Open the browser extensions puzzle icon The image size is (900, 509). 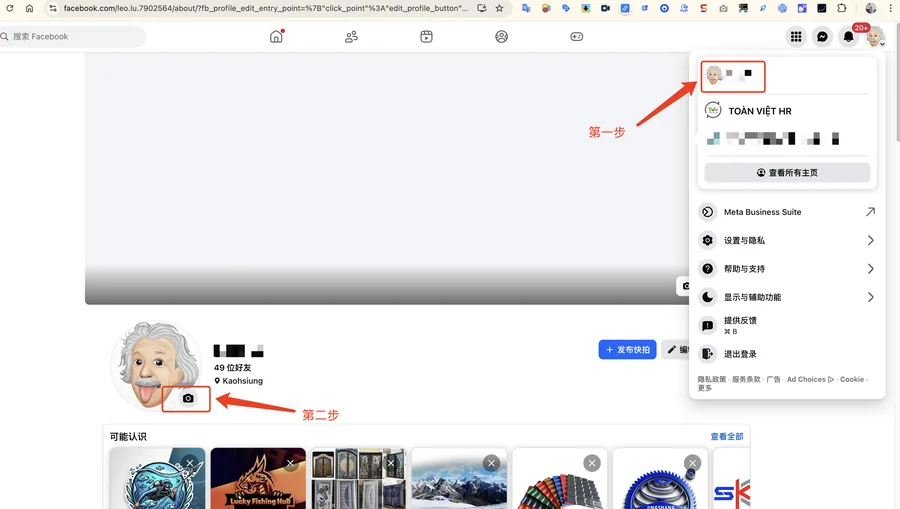point(841,8)
